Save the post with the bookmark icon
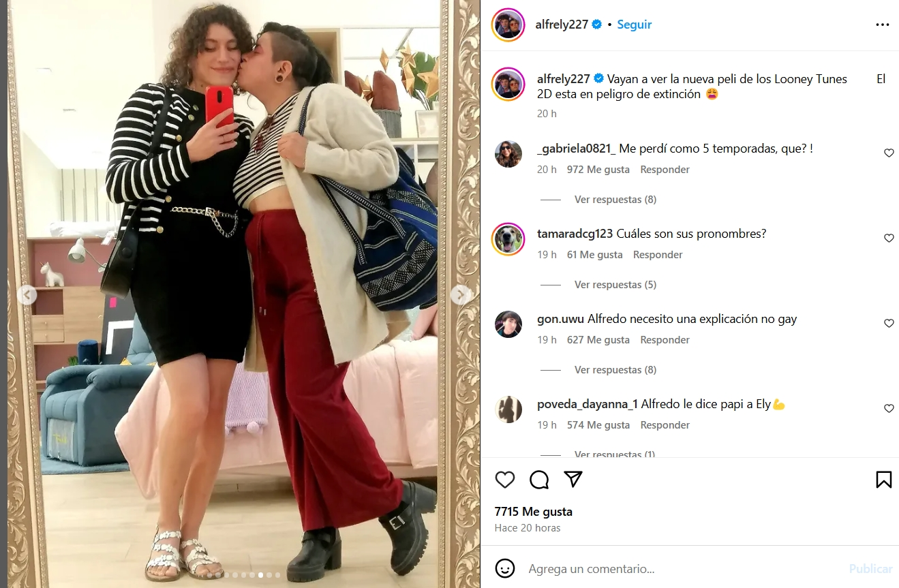This screenshot has width=899, height=588. point(883,480)
